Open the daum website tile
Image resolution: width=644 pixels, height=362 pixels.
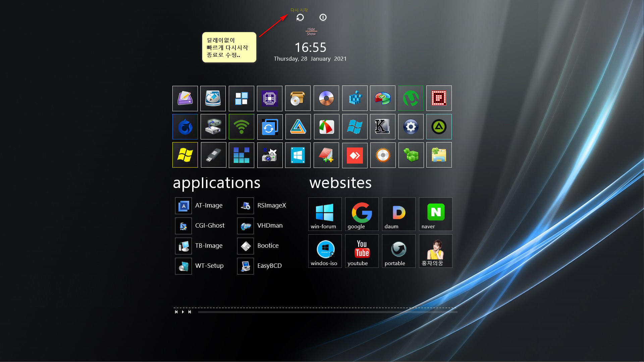(x=399, y=214)
